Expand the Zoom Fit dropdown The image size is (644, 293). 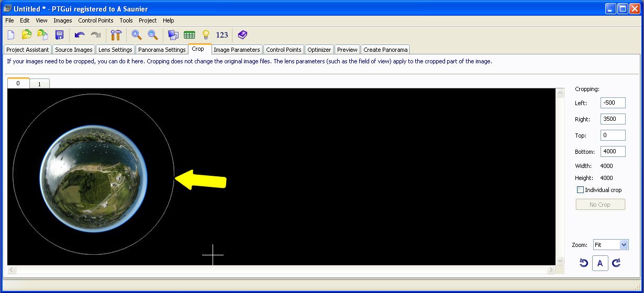click(x=624, y=245)
